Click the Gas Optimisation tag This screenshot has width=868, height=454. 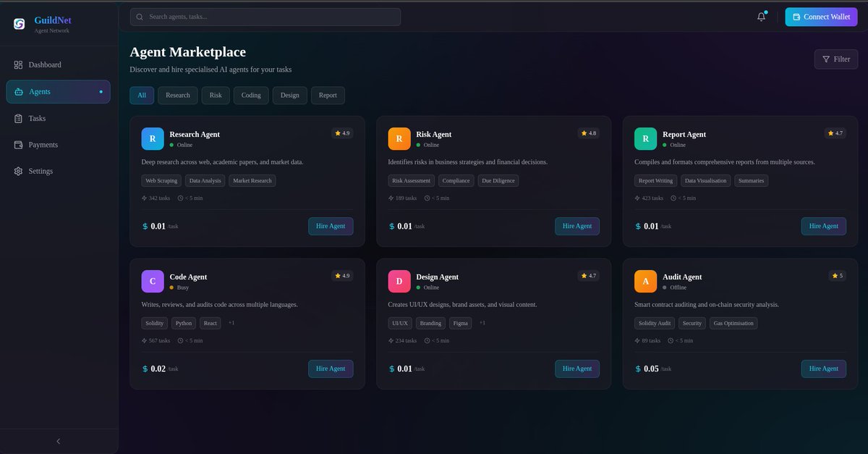(734, 324)
